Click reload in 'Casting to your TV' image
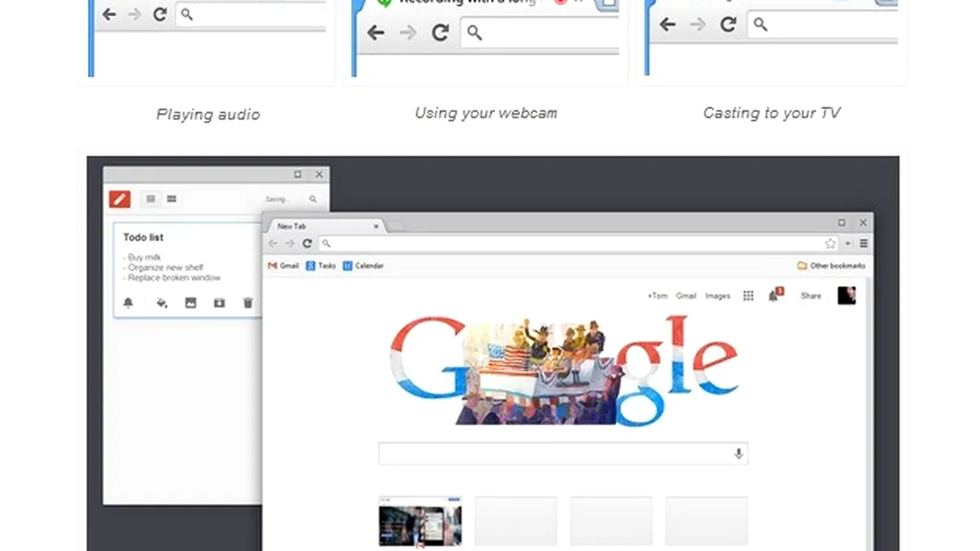 click(727, 24)
